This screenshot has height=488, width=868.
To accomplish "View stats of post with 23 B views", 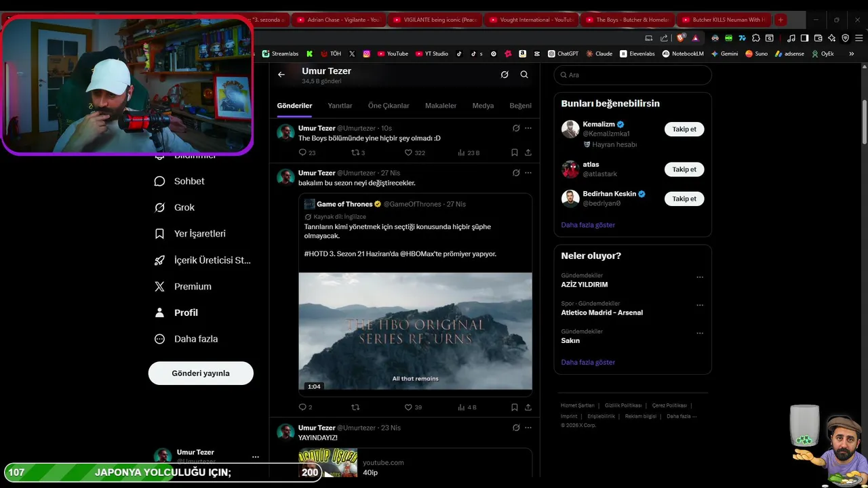I will click(469, 152).
